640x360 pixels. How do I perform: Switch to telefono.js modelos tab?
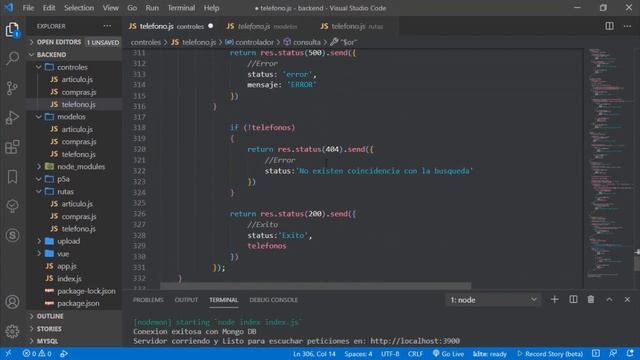267,26
